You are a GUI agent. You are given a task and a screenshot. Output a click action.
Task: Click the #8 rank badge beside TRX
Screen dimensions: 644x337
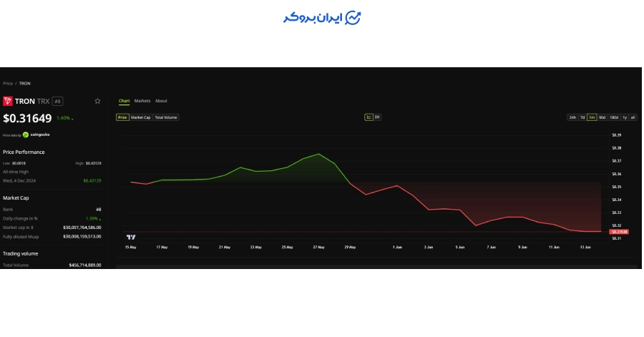[57, 102]
